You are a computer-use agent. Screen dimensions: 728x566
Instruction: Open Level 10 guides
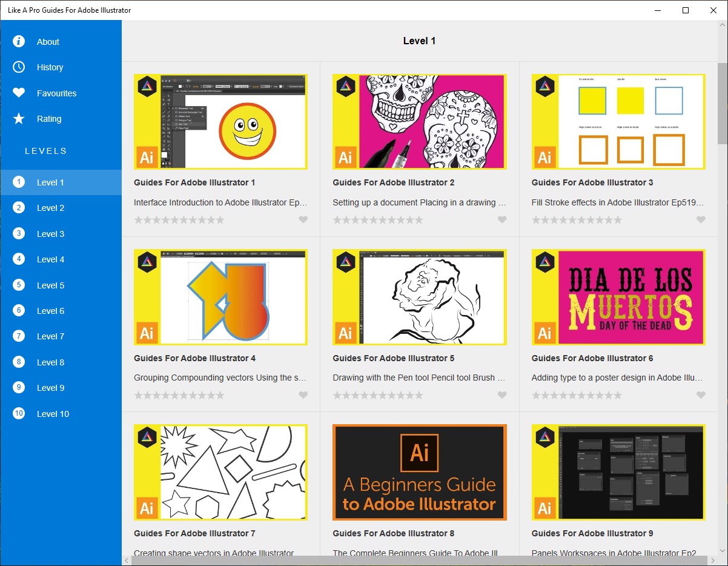tap(61, 414)
